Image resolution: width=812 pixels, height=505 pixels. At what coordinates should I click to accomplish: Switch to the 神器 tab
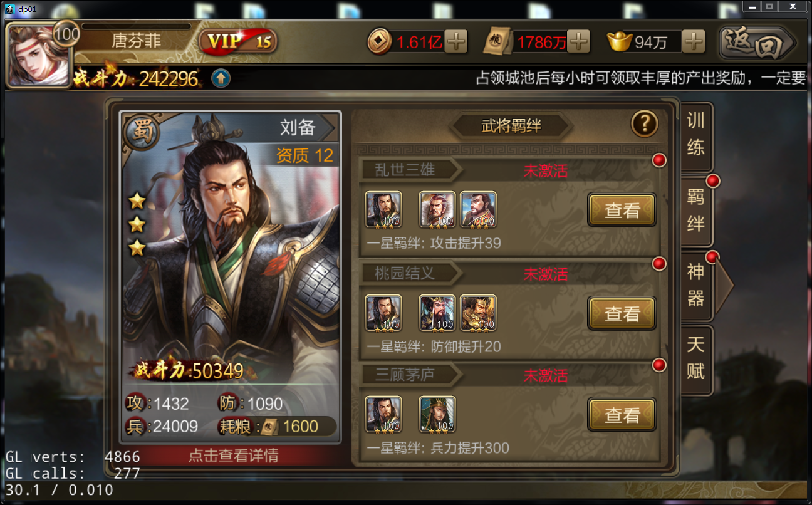tap(697, 285)
